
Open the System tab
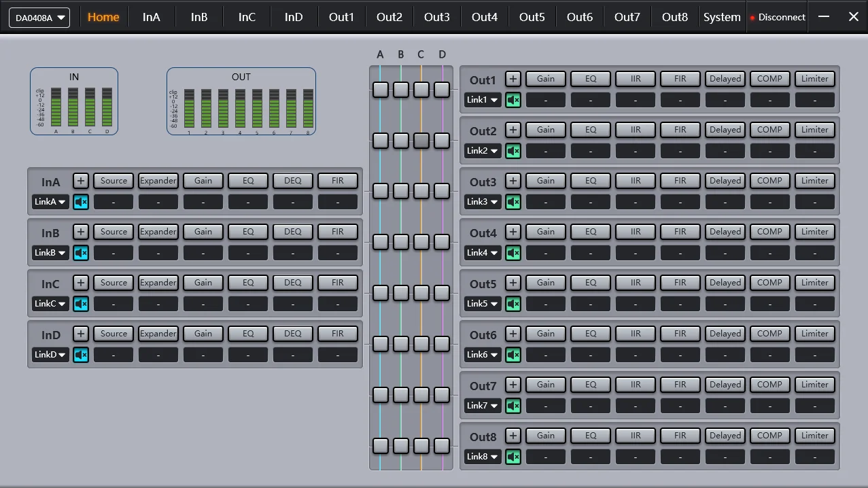pyautogui.click(x=722, y=16)
